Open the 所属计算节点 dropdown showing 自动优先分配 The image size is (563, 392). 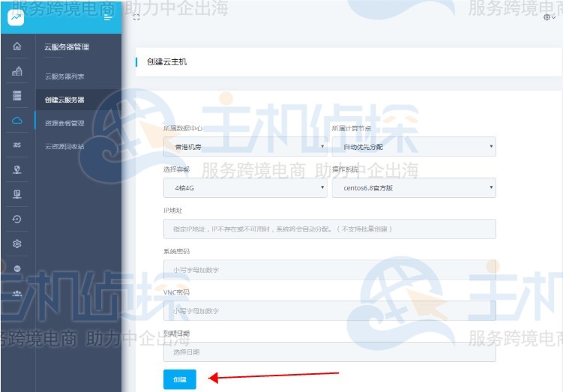point(414,146)
